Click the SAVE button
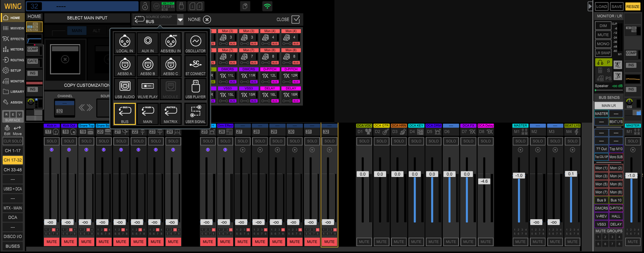The image size is (644, 253). point(617,7)
